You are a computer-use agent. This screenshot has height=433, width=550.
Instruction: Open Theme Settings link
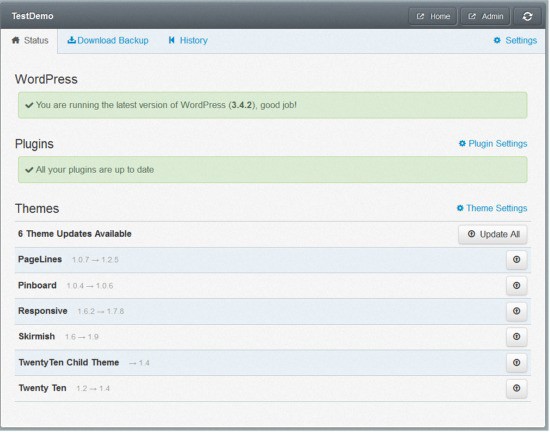[492, 208]
